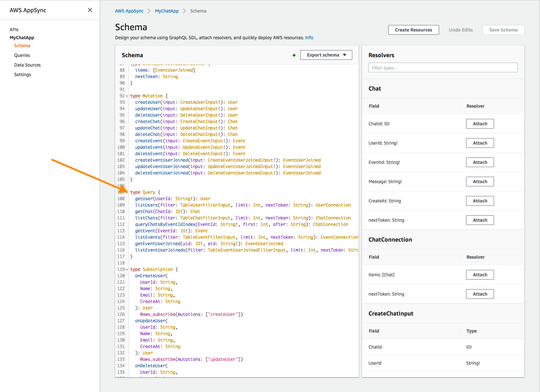The width and height of the screenshot is (540, 392).
Task: Click 'UserId' row under CreateChatInput
Action: 443,363
